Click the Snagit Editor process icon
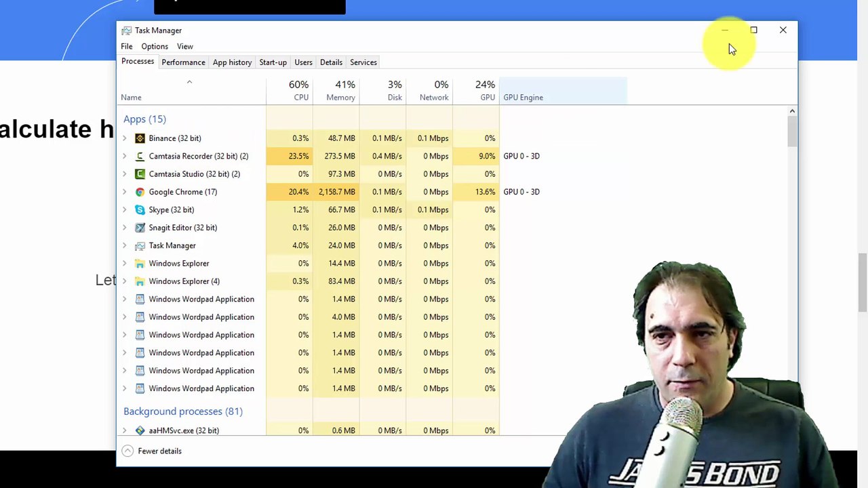The image size is (868, 488). point(140,228)
